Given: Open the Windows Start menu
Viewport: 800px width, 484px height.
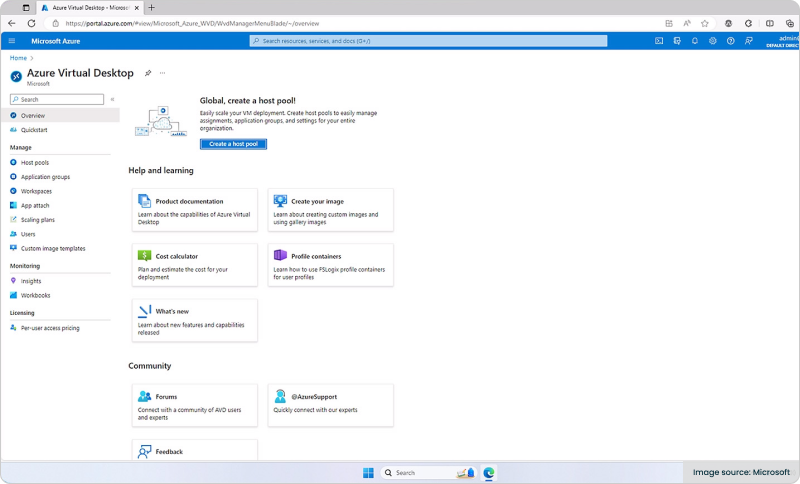Looking at the screenshot, I should (368, 473).
